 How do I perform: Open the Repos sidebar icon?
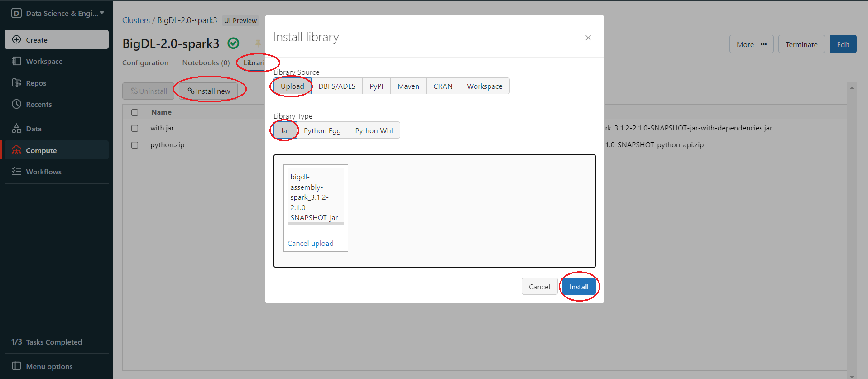(x=16, y=83)
